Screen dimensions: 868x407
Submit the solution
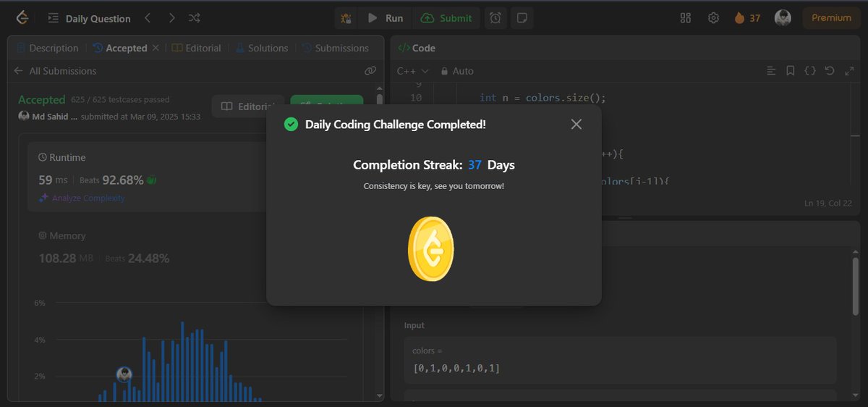coord(446,18)
